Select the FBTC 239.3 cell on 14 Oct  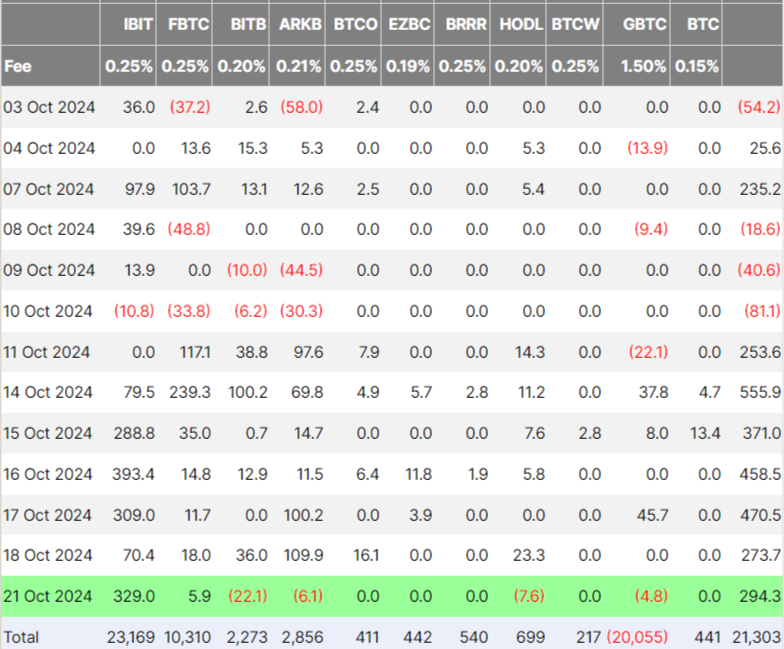[x=190, y=392]
